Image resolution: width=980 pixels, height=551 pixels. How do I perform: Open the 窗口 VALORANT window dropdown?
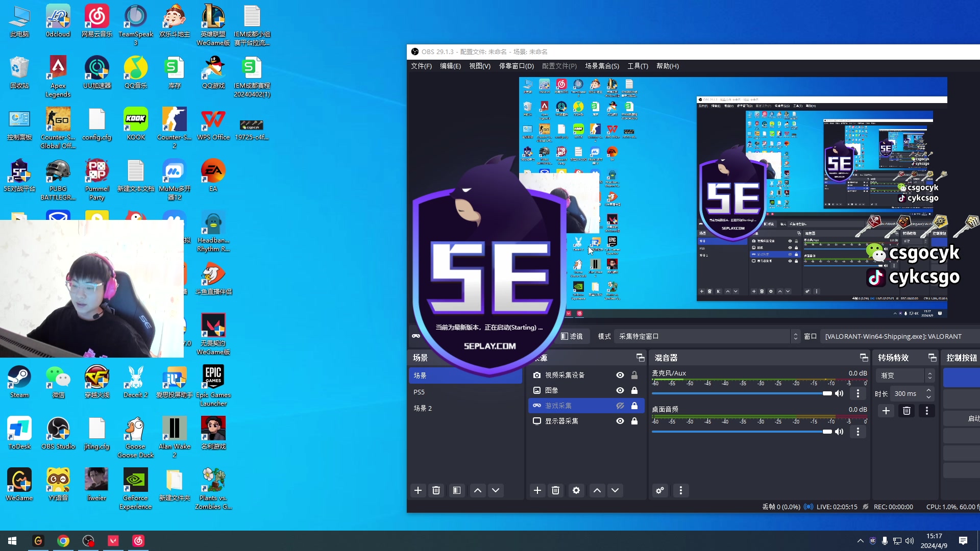[x=900, y=336]
